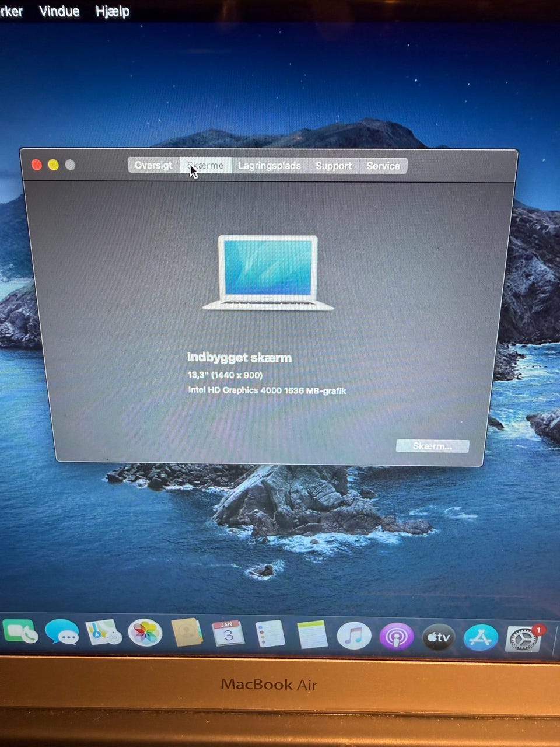This screenshot has height=747, width=560.
Task: Open Contacts from the Dock
Action: (187, 633)
